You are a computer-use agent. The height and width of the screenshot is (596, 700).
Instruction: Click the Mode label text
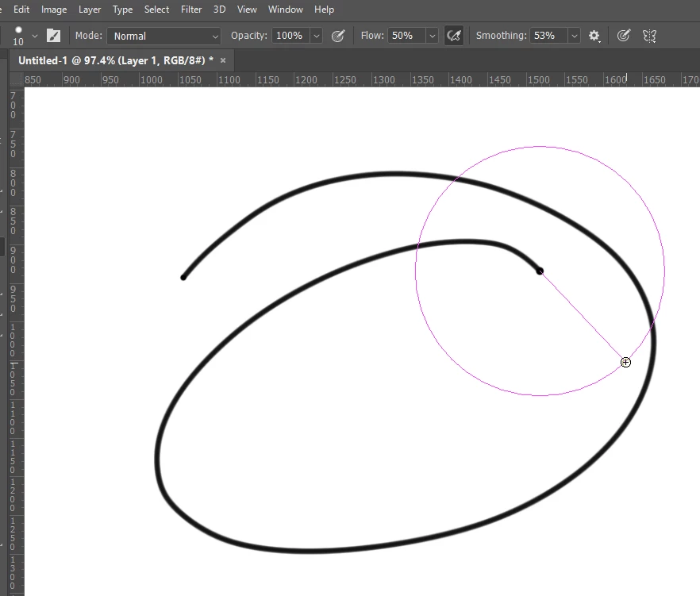pyautogui.click(x=89, y=35)
